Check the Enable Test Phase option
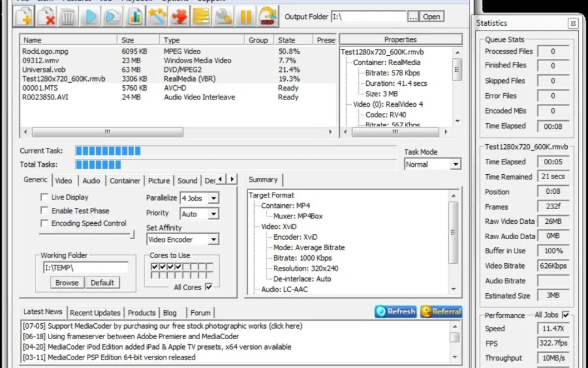This screenshot has width=588, height=368. click(44, 210)
